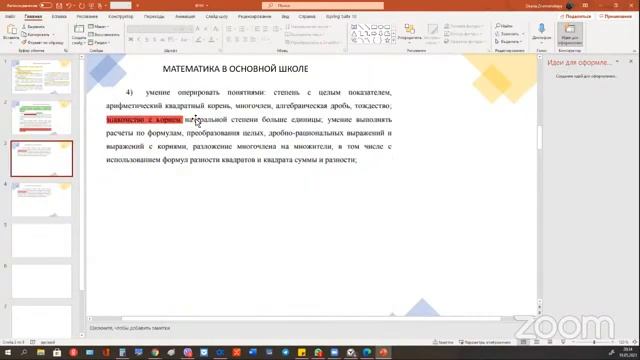Screen dimensions: 640x360
Task: Cut selection with Вырезать
Action: tap(33, 27)
